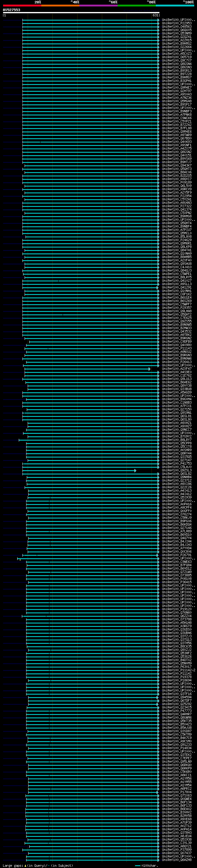Select hit label UniRef100_B9NBF3
This screenshot has width=197, height=868.
coord(177,111)
